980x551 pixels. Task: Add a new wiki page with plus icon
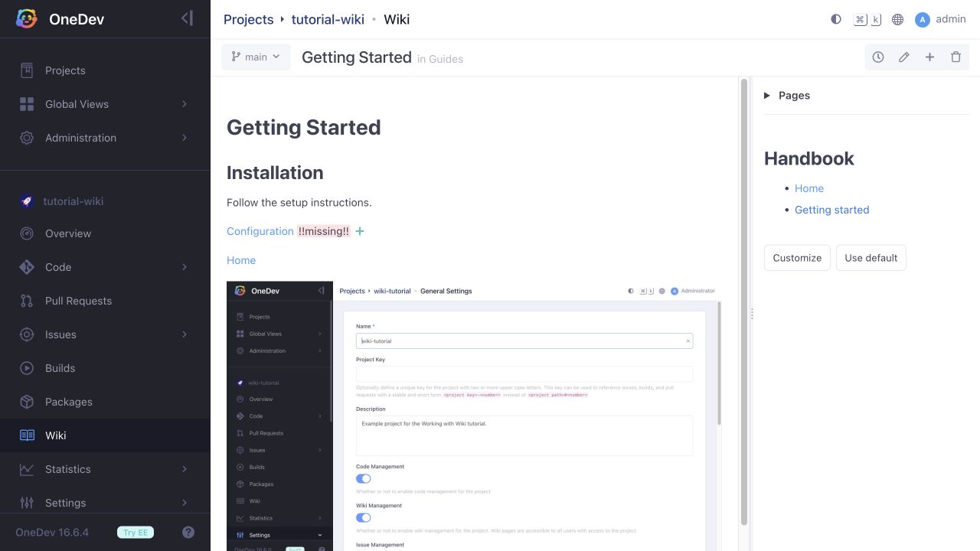(x=929, y=57)
